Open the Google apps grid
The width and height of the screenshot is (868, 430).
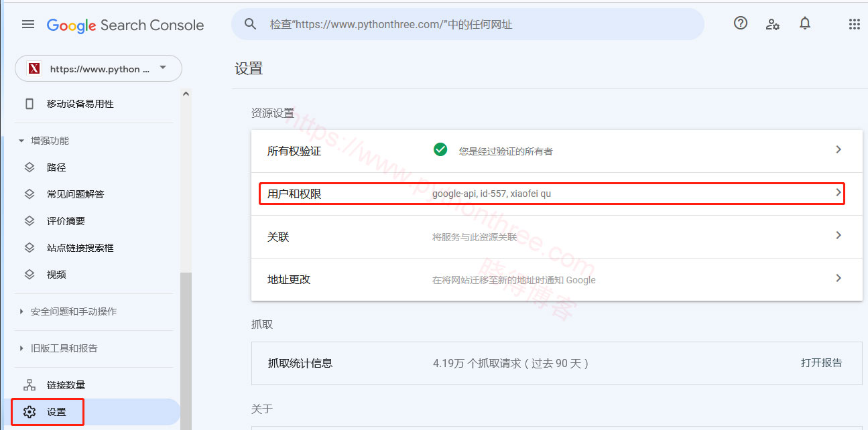point(854,24)
